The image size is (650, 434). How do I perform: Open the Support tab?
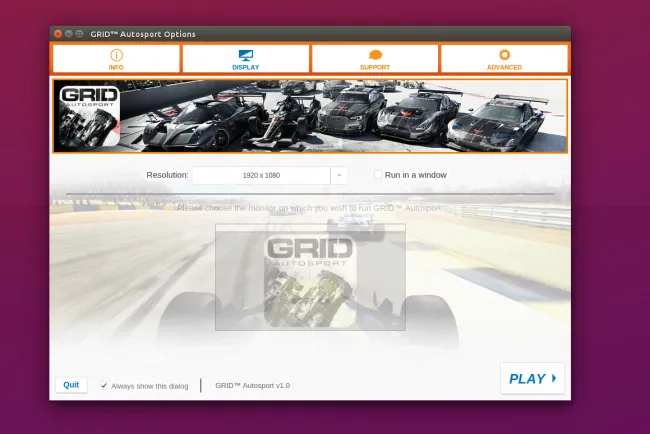point(375,59)
